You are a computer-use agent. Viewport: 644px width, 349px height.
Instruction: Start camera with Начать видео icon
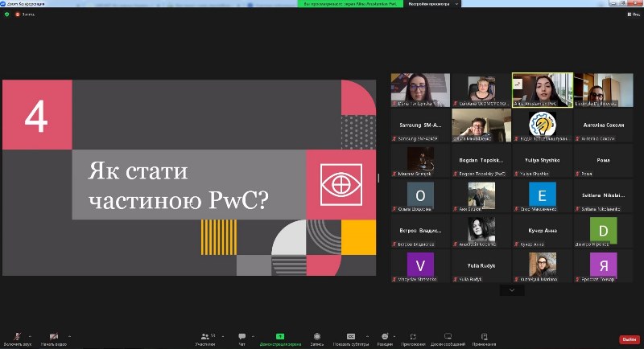pos(54,336)
